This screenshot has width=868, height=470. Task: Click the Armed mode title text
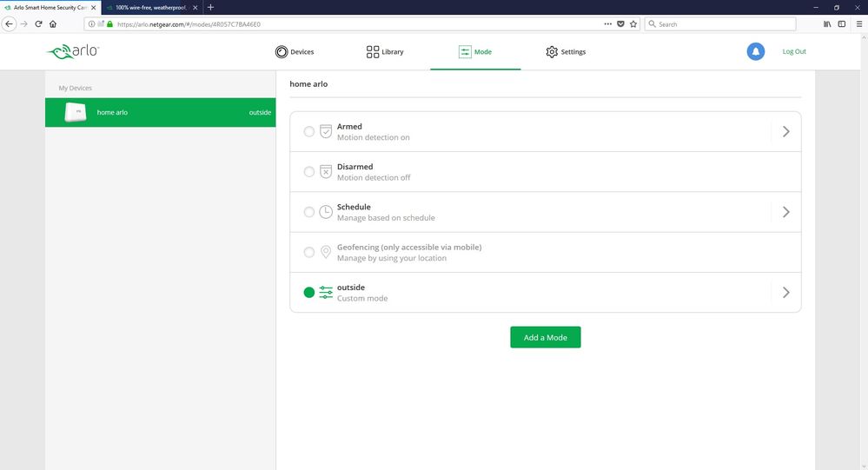tap(349, 127)
